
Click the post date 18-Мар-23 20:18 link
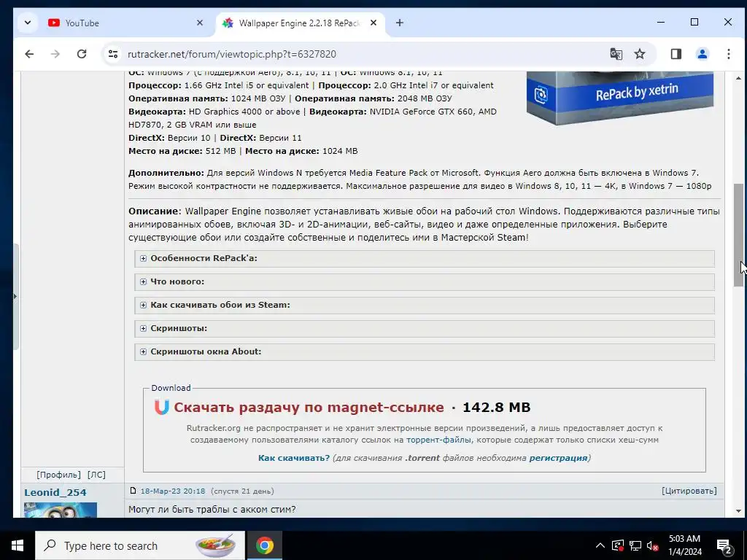coord(172,491)
